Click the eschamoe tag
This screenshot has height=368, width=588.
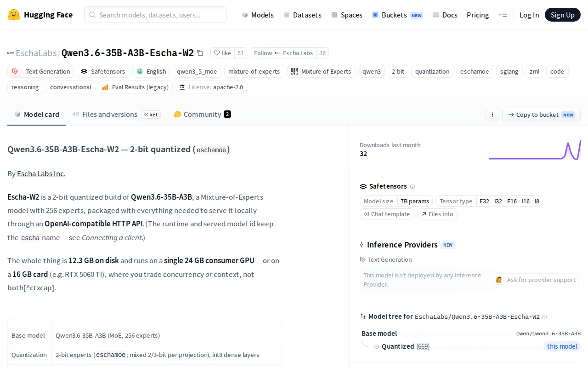(x=475, y=71)
